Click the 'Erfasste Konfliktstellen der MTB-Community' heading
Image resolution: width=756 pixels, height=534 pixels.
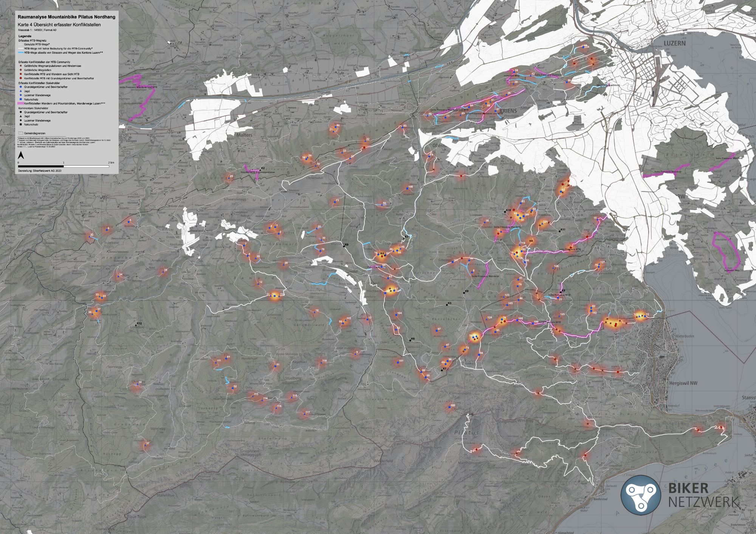tap(44, 62)
